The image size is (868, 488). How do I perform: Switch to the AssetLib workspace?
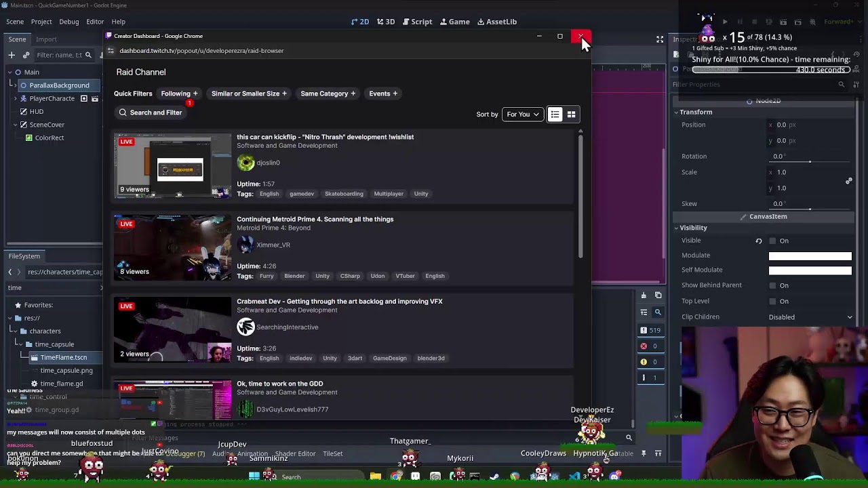497,22
